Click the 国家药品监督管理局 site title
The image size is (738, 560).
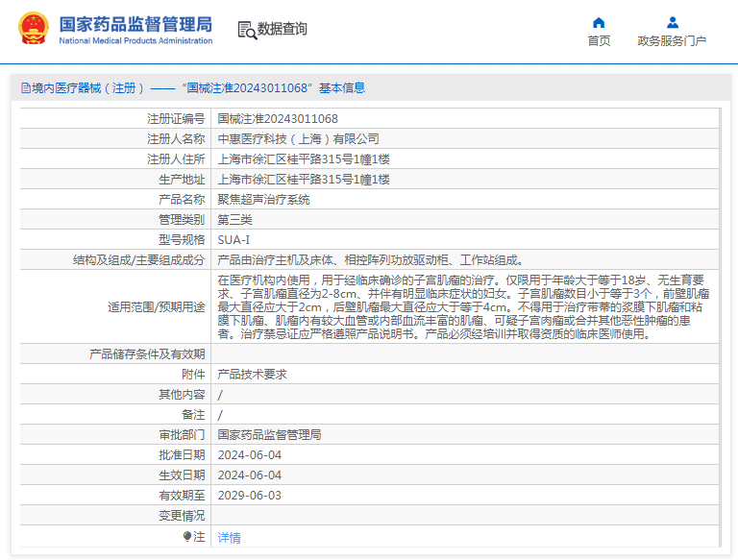point(135,24)
